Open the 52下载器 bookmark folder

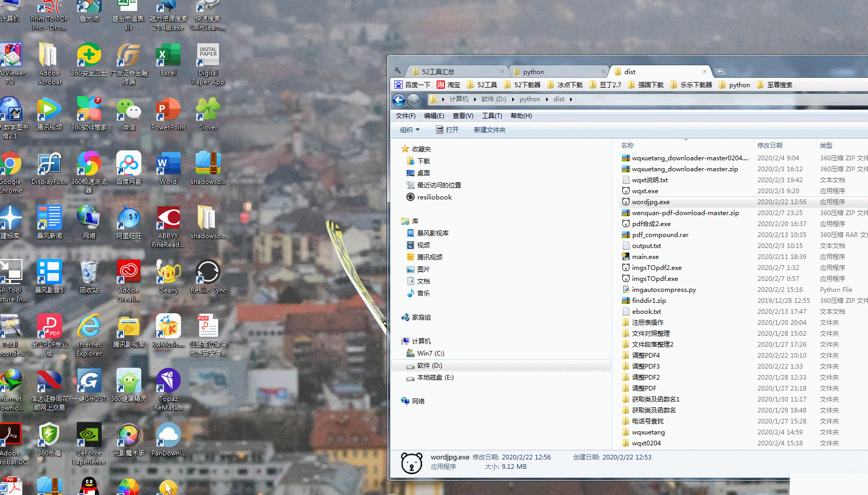pos(522,85)
